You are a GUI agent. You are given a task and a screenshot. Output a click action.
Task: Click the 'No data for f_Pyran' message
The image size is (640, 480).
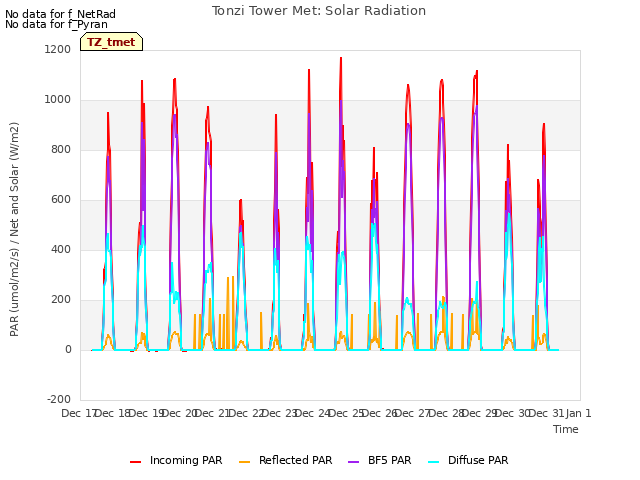click(x=56, y=24)
